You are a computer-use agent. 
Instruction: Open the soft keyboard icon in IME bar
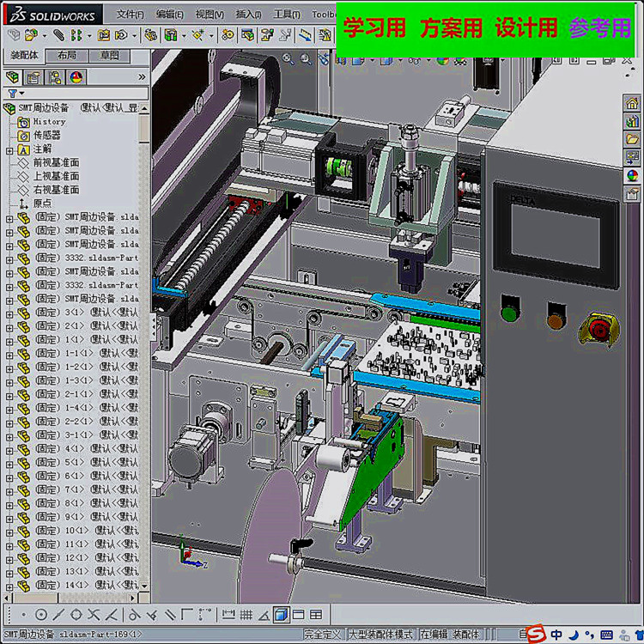point(606,635)
